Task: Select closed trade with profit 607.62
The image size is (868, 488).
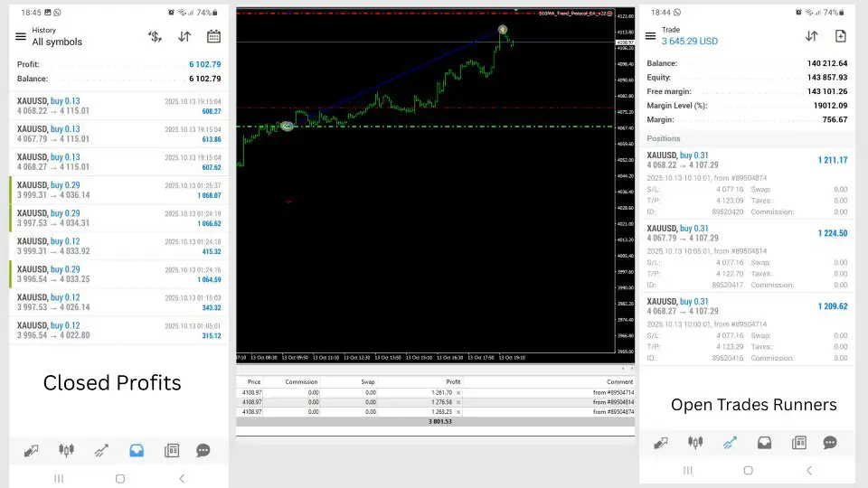Action: [x=119, y=162]
